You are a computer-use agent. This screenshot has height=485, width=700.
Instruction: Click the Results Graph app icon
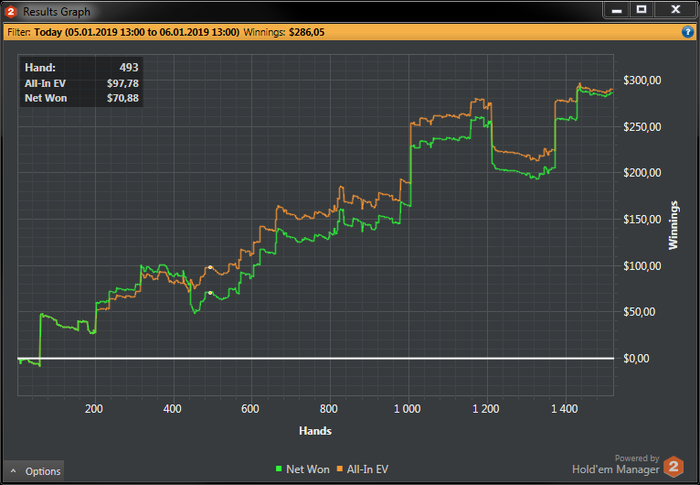pyautogui.click(x=10, y=12)
